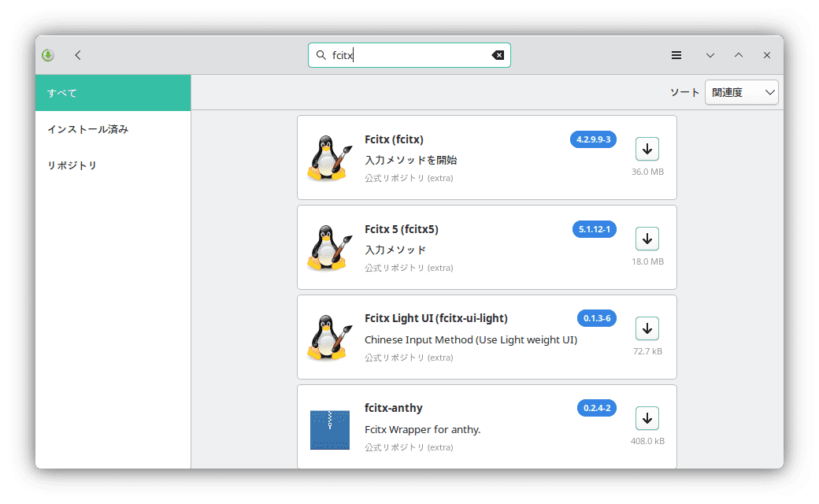
Task: Open the fcitx-anthy package title
Action: coord(393,408)
